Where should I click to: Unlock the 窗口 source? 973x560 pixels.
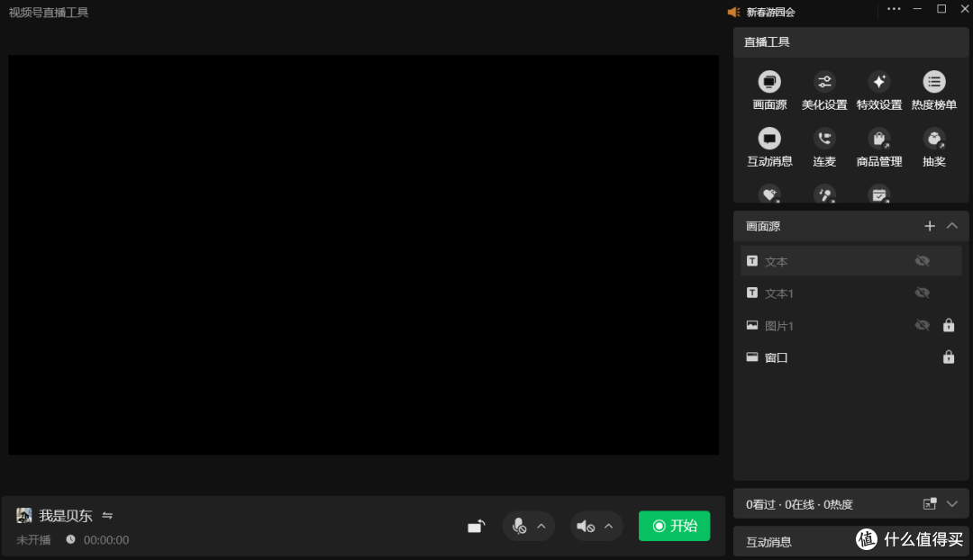(x=948, y=357)
